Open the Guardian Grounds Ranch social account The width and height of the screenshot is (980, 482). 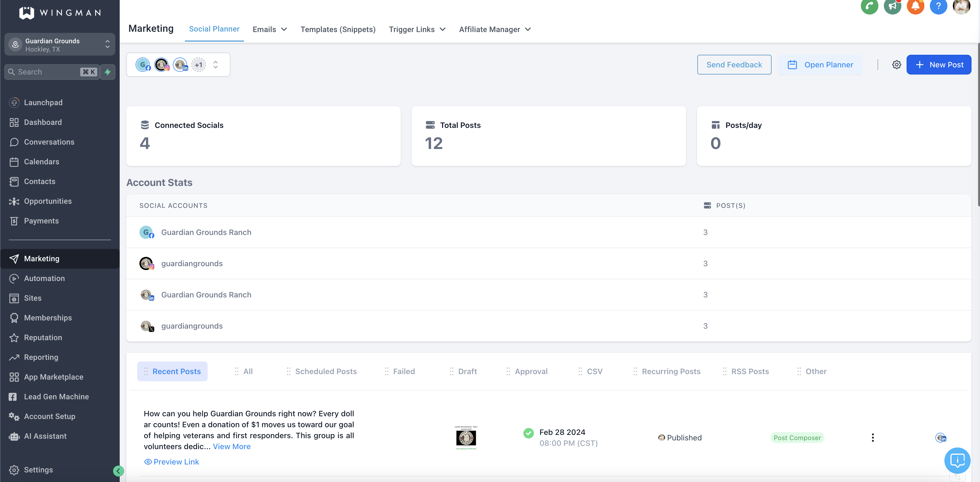[206, 232]
